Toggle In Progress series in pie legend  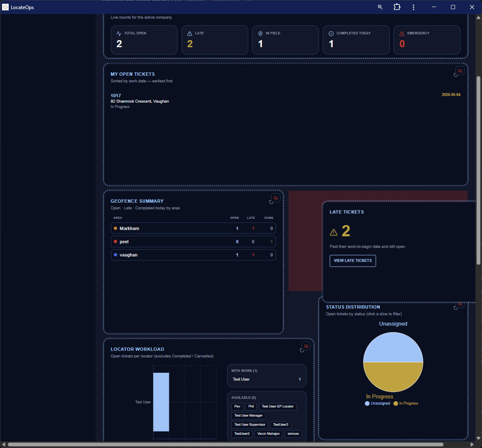click(x=406, y=403)
